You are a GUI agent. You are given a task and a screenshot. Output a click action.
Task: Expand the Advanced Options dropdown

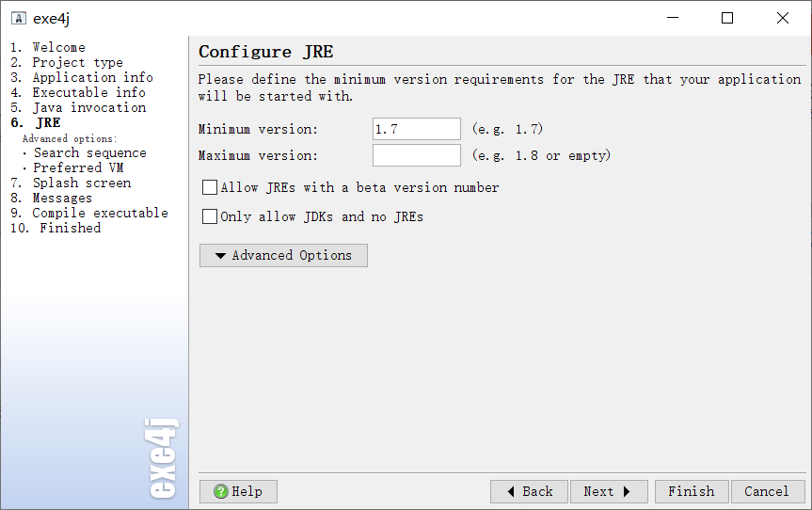[284, 256]
